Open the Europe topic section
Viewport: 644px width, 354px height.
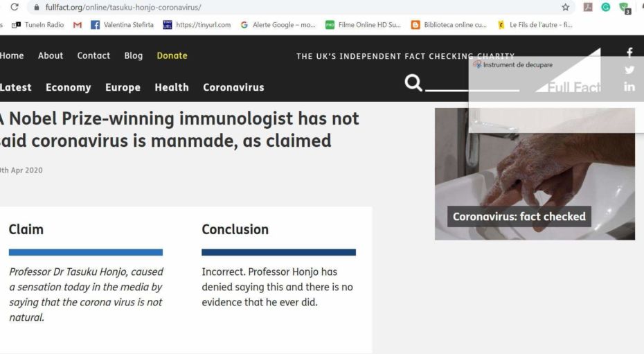coord(123,87)
